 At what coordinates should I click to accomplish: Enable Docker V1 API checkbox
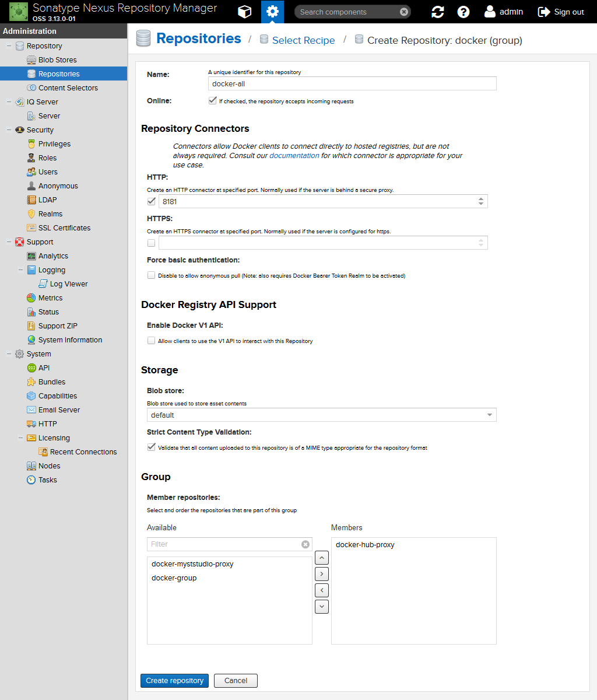click(152, 341)
